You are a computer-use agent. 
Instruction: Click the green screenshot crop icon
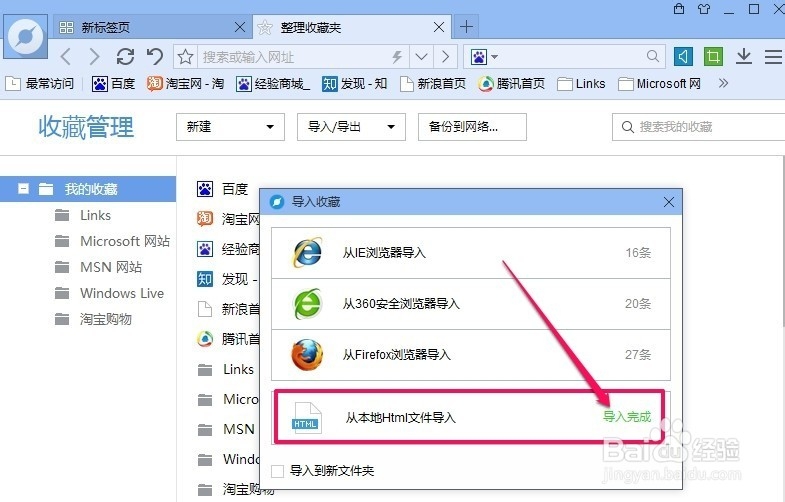tap(713, 57)
